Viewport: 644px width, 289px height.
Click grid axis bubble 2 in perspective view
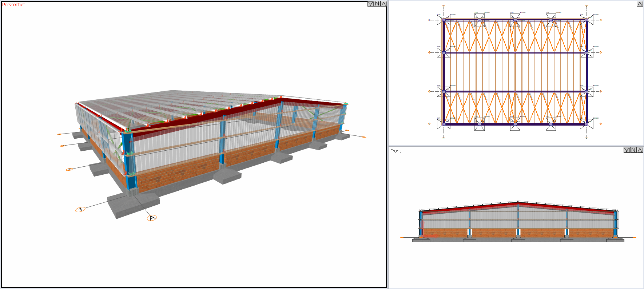click(69, 169)
